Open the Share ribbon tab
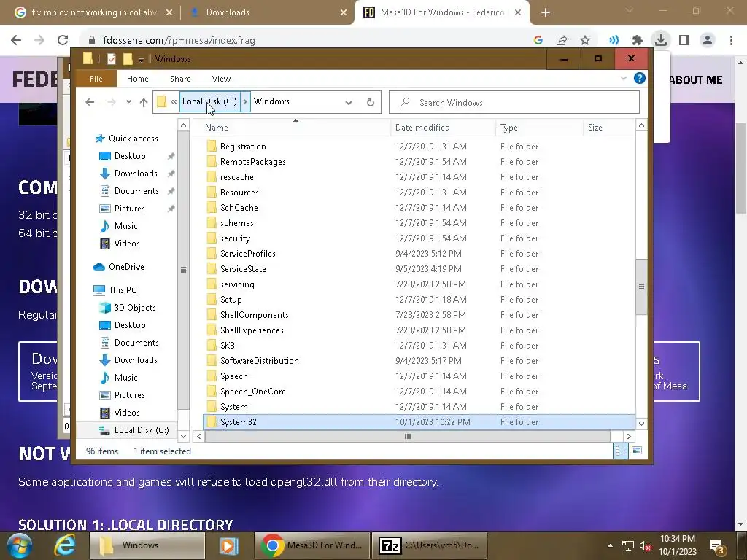The width and height of the screenshot is (747, 560). [x=180, y=79]
